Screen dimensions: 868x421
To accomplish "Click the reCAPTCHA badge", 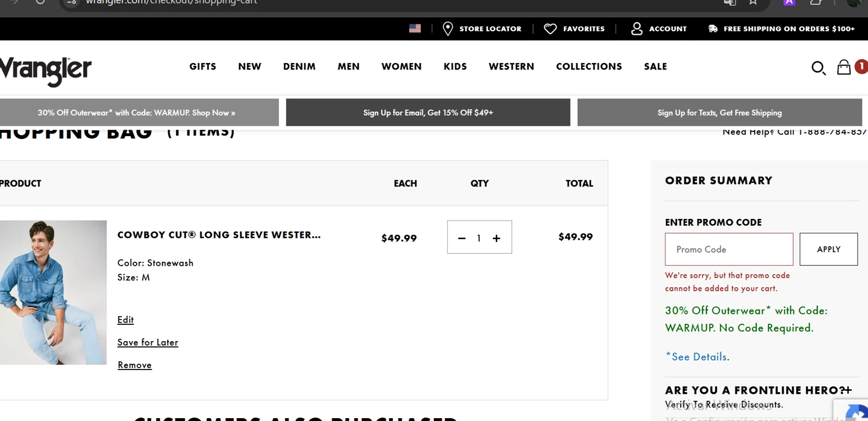I will click(x=851, y=410).
